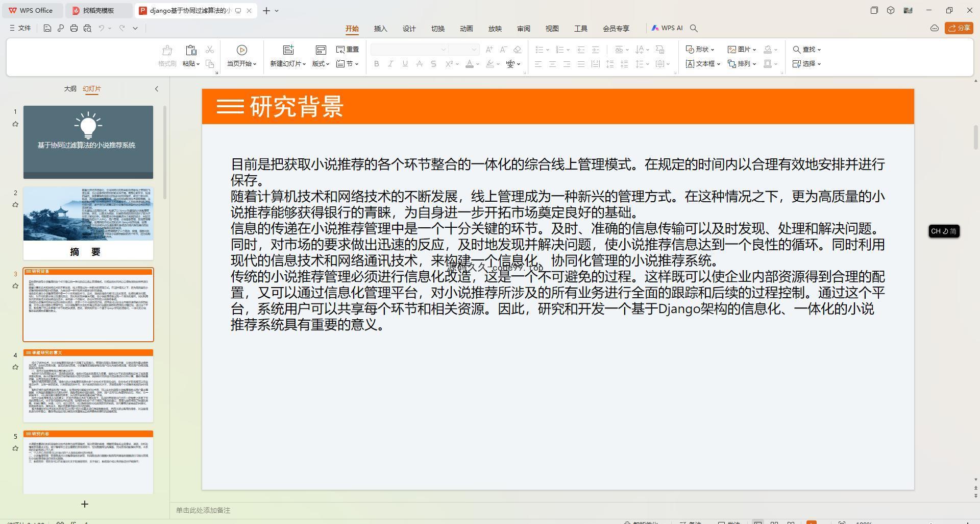Open the numbered list dropdown arrow
The height and width of the screenshot is (524, 980).
(568, 50)
